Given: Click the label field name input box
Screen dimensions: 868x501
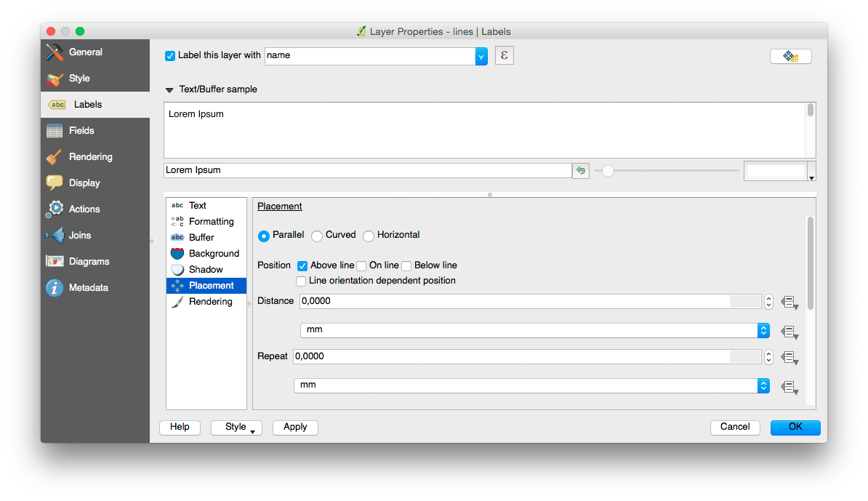Looking at the screenshot, I should point(370,56).
